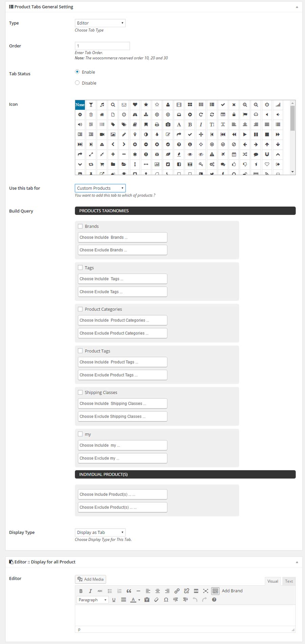
Task: Open the Paragraph format dropdown
Action: pyautogui.click(x=93, y=600)
